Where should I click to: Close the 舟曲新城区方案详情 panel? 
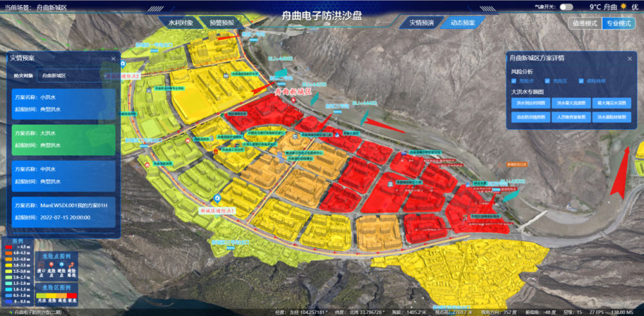tap(629, 58)
